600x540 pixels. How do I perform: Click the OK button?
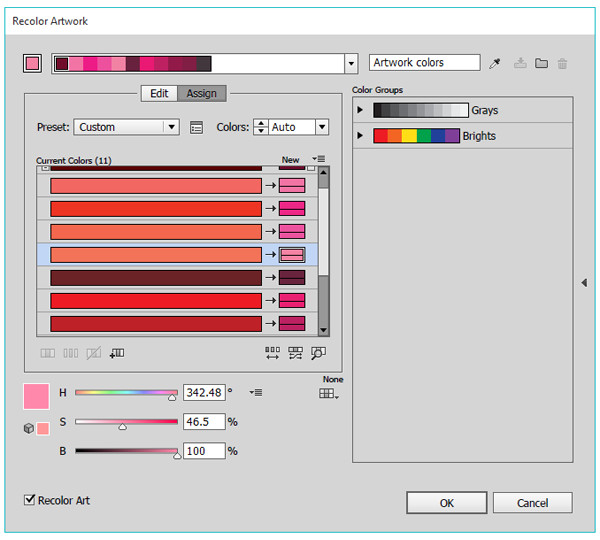click(x=446, y=503)
